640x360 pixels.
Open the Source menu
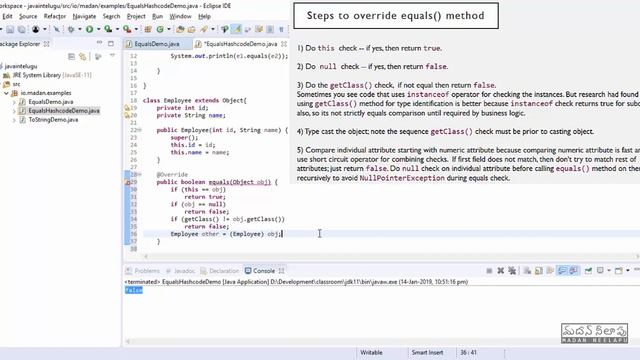(x=28, y=16)
